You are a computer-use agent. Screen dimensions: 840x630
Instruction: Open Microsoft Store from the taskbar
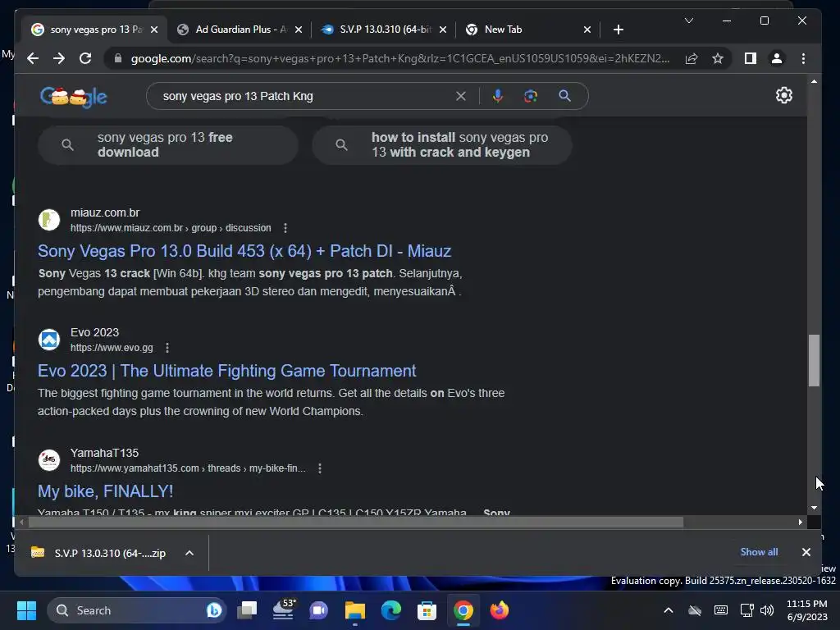427,610
